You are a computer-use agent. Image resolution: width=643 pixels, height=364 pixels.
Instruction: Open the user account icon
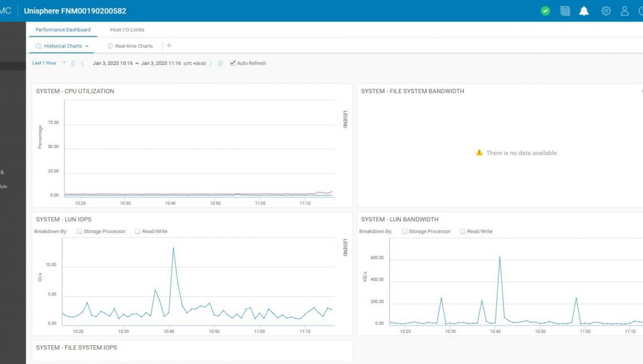point(624,11)
